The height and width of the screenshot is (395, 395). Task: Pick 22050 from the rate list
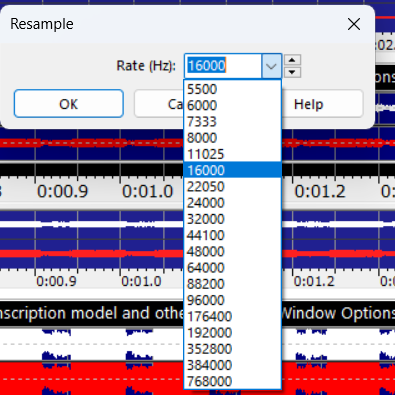click(x=232, y=186)
